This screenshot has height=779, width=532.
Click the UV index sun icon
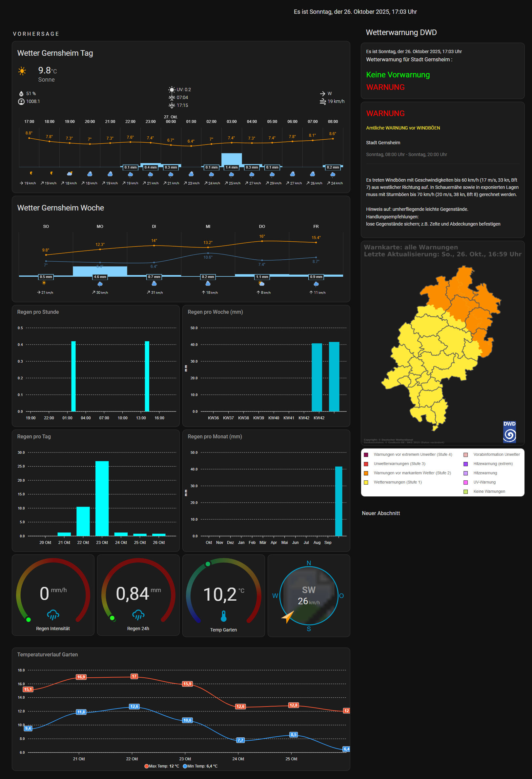tap(172, 90)
